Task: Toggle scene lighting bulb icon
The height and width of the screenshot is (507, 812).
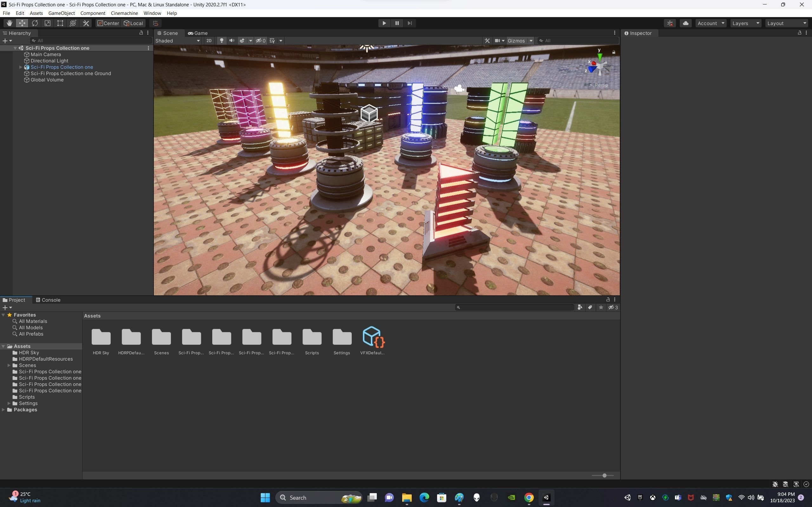Action: (x=221, y=41)
